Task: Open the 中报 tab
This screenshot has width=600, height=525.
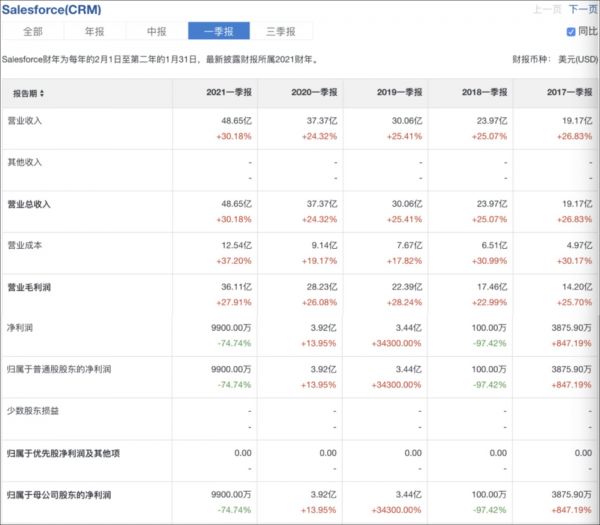Action: (157, 32)
